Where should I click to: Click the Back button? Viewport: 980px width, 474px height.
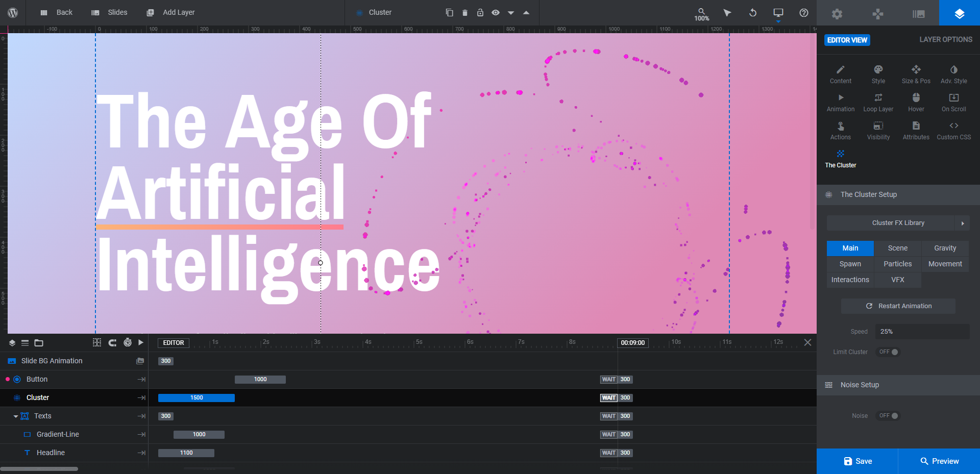point(56,12)
